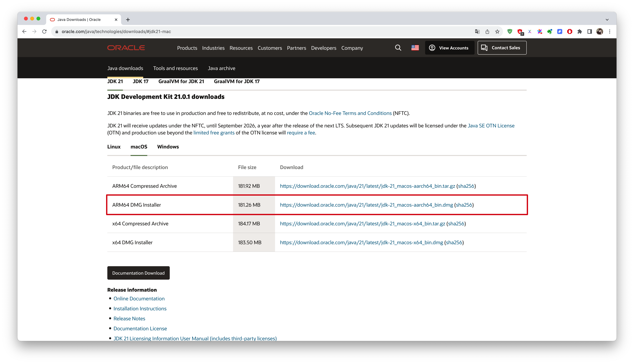Open the colorful pinwheel extension
Screen dimensions: 634x364
[540, 32]
